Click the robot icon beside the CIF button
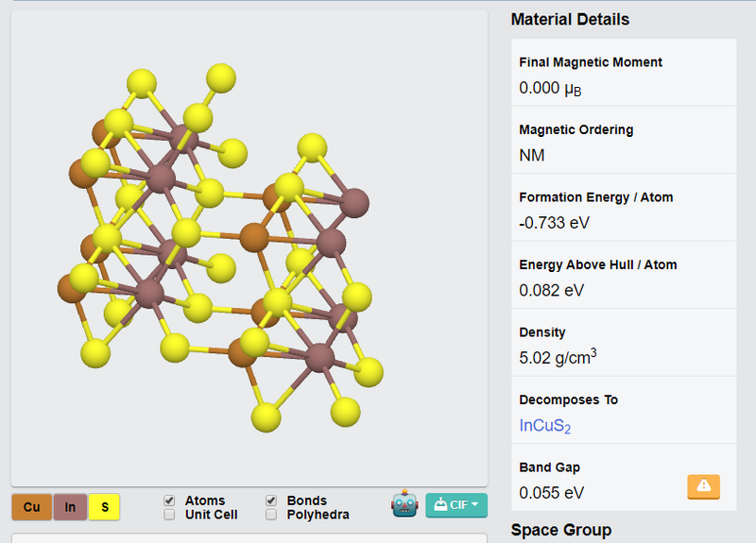Viewport: 756px width, 543px height. click(404, 504)
